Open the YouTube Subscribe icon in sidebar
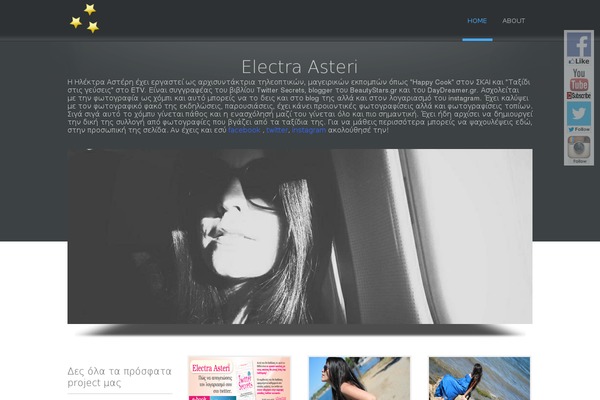The height and width of the screenshot is (400, 600). (x=579, y=84)
